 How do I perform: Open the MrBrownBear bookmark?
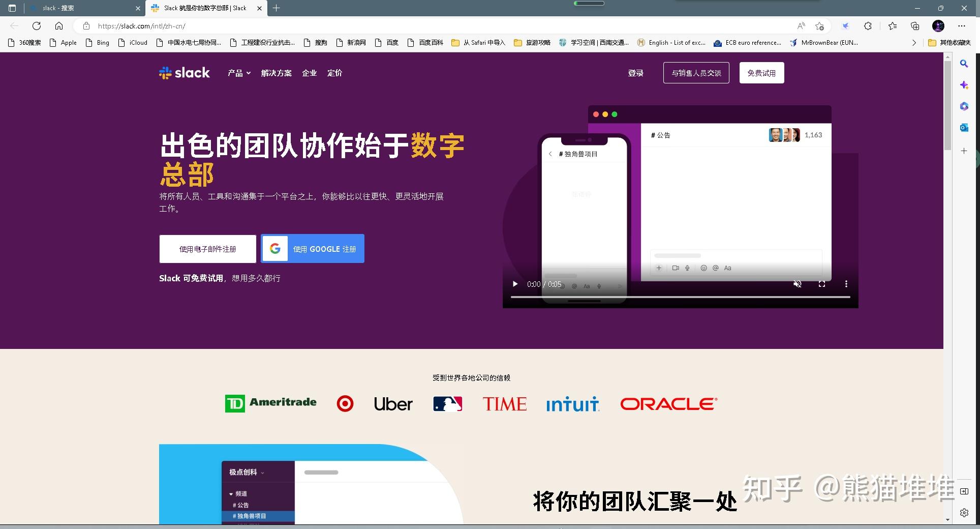pyautogui.click(x=824, y=43)
